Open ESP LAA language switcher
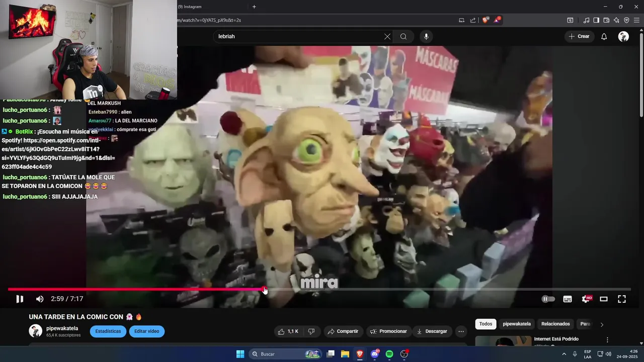 588,354
